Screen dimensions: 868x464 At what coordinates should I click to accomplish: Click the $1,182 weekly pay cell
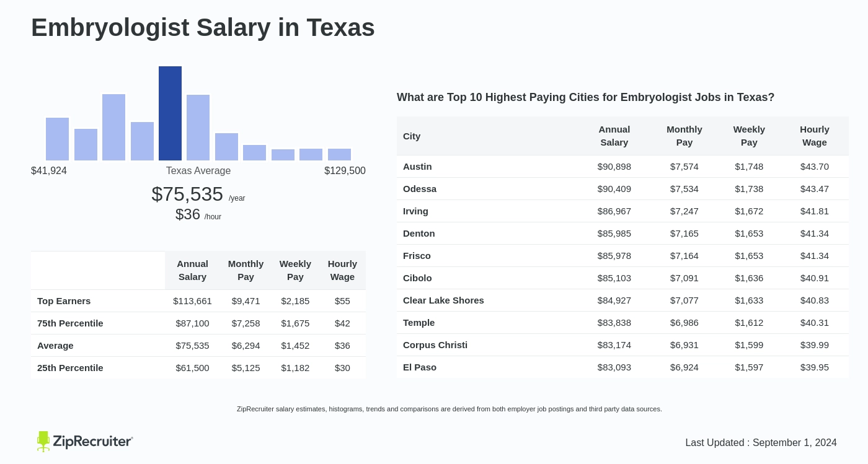coord(295,368)
